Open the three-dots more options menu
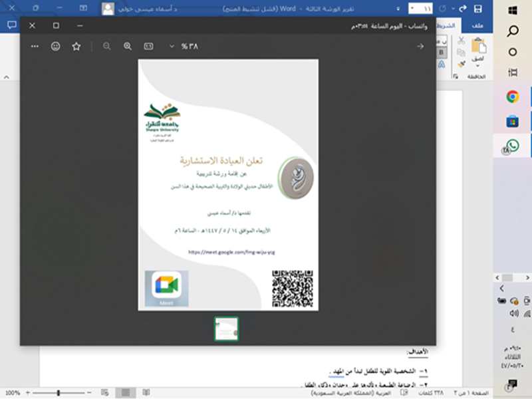The image size is (532, 399). [x=35, y=47]
